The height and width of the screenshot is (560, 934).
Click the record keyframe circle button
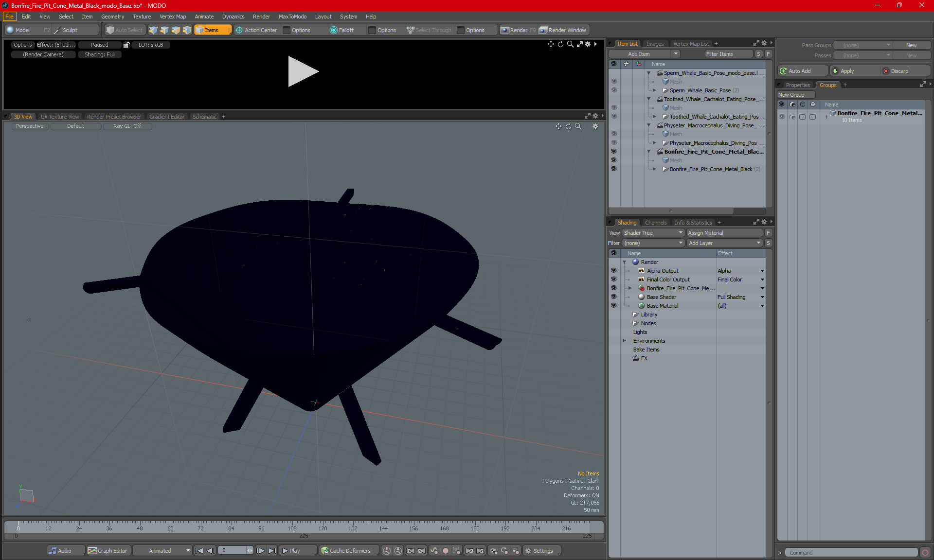[x=445, y=551]
